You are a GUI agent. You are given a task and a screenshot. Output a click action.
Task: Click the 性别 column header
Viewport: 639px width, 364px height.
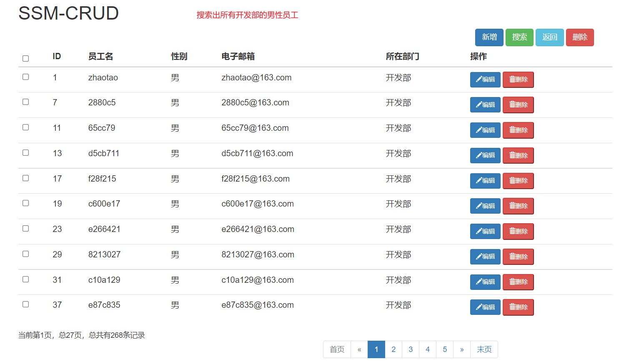(179, 56)
